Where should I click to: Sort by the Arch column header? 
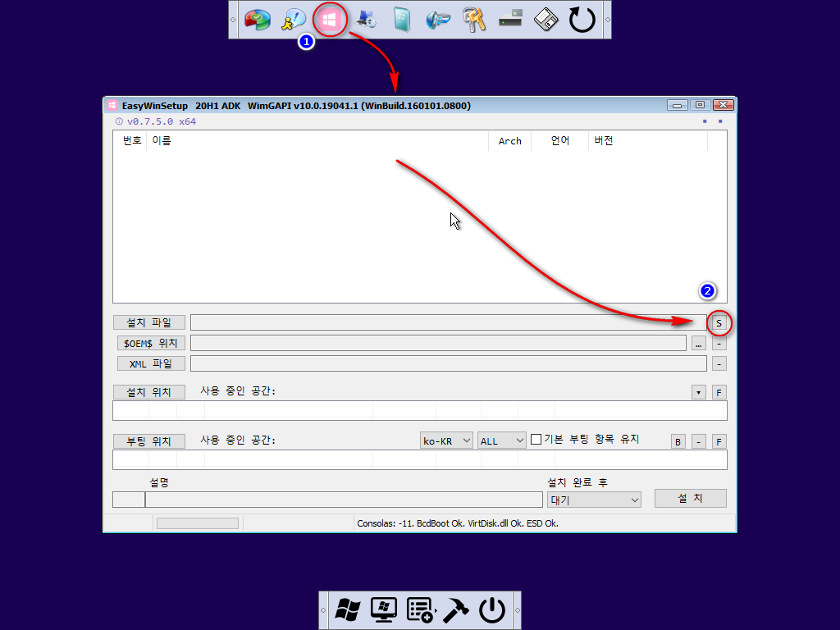509,141
